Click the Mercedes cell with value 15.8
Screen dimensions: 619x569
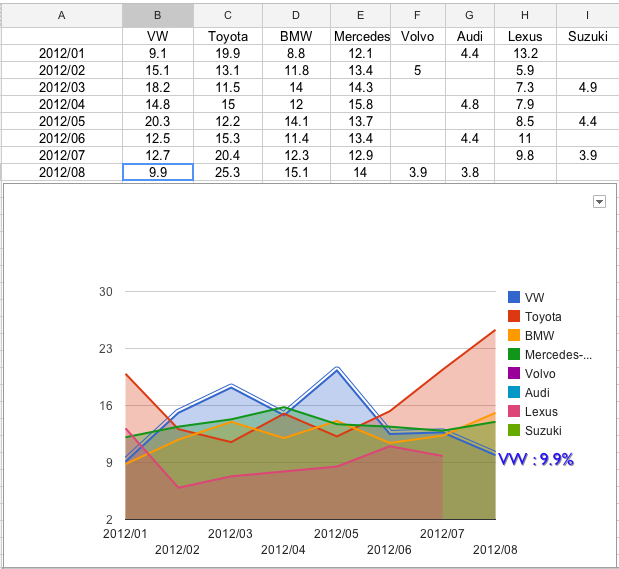(x=360, y=104)
